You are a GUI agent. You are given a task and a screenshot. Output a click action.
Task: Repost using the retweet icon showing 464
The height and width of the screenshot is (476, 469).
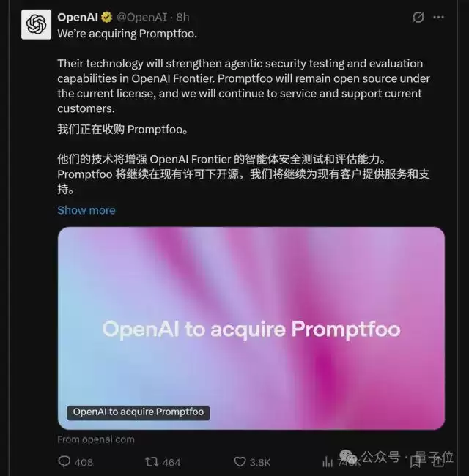152,462
